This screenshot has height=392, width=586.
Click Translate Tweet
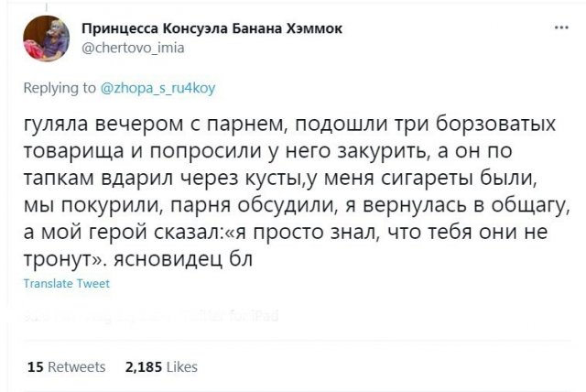[66, 284]
